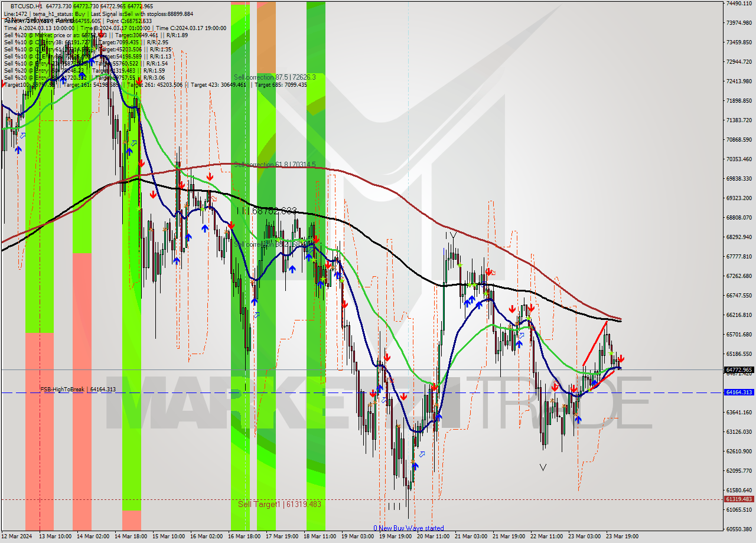Click the '16 Mar 02:00' time label
Viewport: 756px width, 543px height.
coord(207,537)
